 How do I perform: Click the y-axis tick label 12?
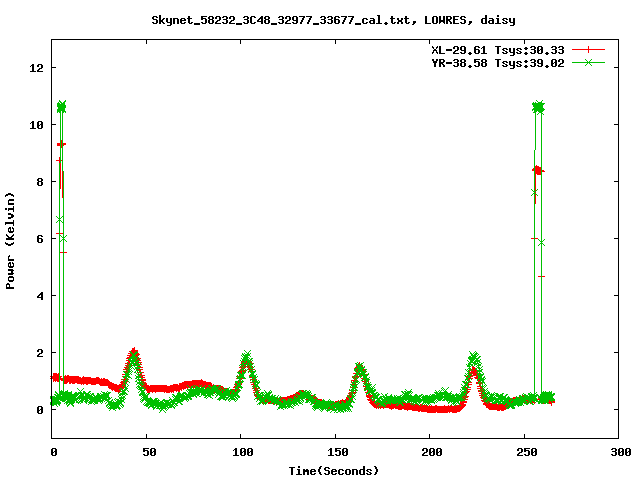pos(36,68)
